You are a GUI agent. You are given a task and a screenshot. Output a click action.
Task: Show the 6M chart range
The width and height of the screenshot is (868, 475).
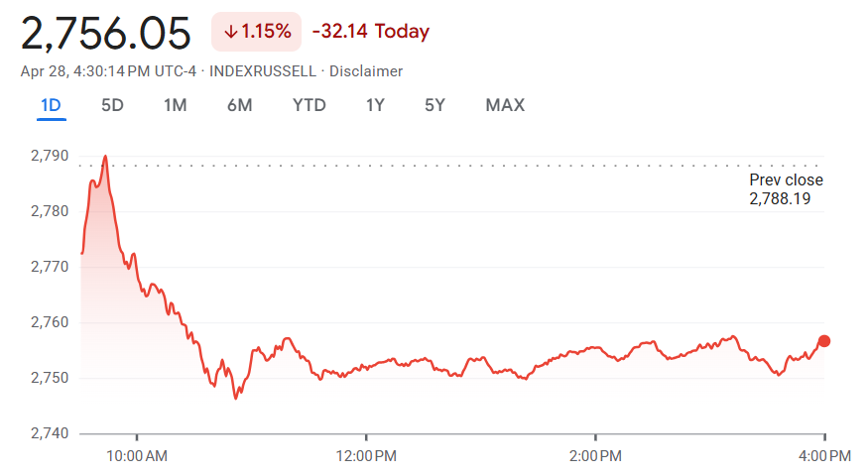(239, 105)
